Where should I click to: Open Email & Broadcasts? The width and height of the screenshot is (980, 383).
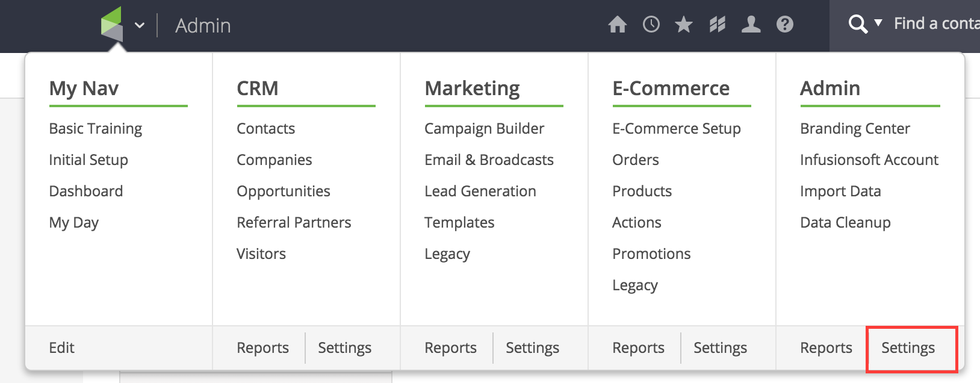click(489, 160)
